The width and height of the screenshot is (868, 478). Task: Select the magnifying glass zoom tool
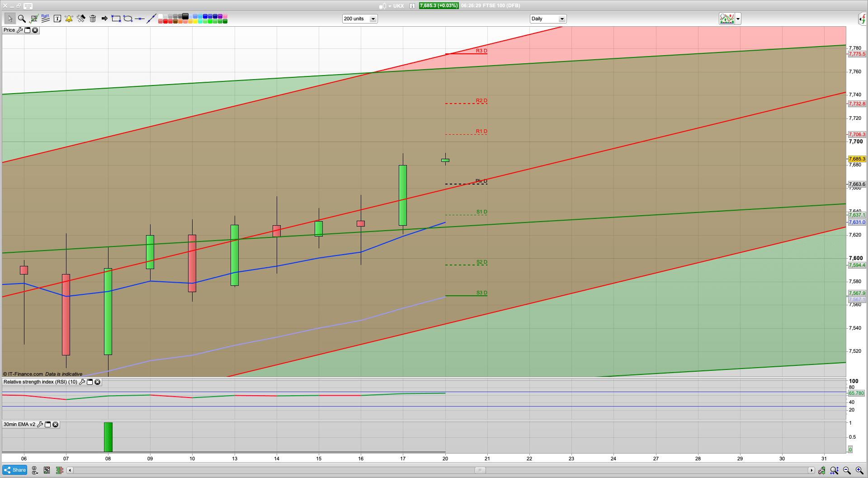click(21, 19)
